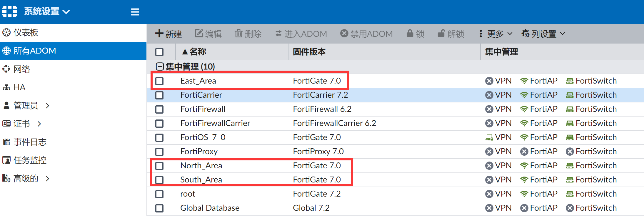Toggle the select-all header checkbox
Viewport: 644px width, 216px height.
(159, 52)
